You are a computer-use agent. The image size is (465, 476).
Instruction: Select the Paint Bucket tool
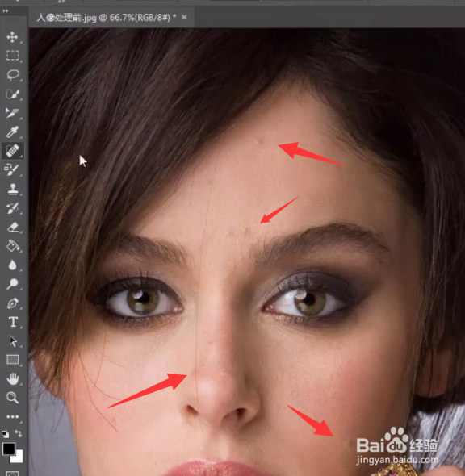click(12, 245)
